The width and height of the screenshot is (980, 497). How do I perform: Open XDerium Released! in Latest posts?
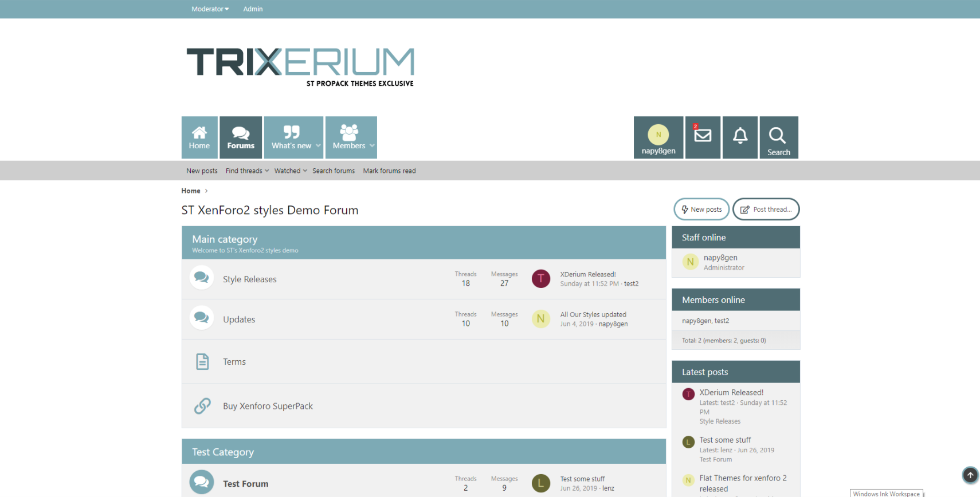pos(731,392)
